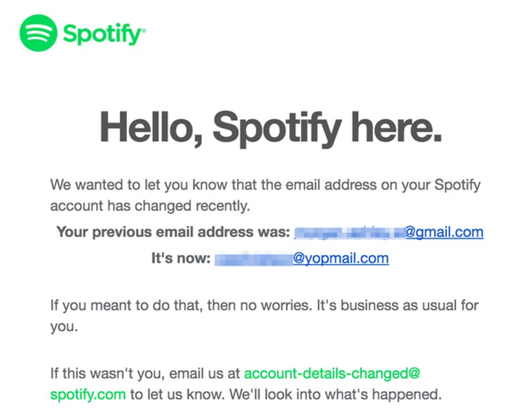This screenshot has width=532, height=417.
Task: Click the Spotify wordmark text
Action: tap(101, 34)
